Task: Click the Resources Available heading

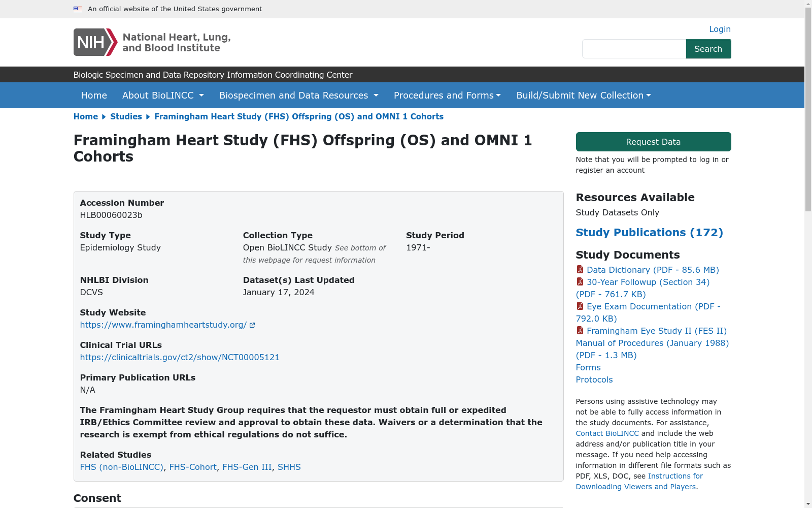Action: [635, 198]
